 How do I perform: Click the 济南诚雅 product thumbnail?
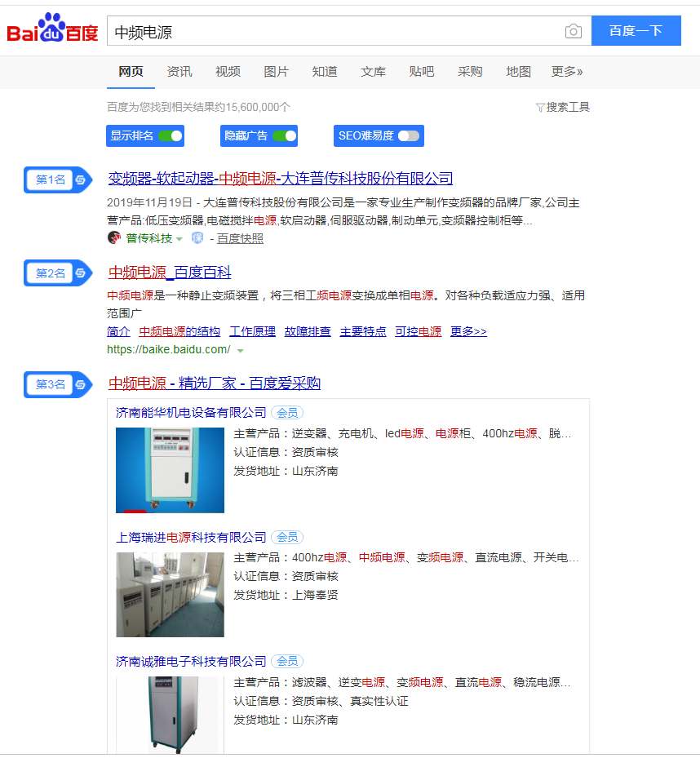coord(171,715)
